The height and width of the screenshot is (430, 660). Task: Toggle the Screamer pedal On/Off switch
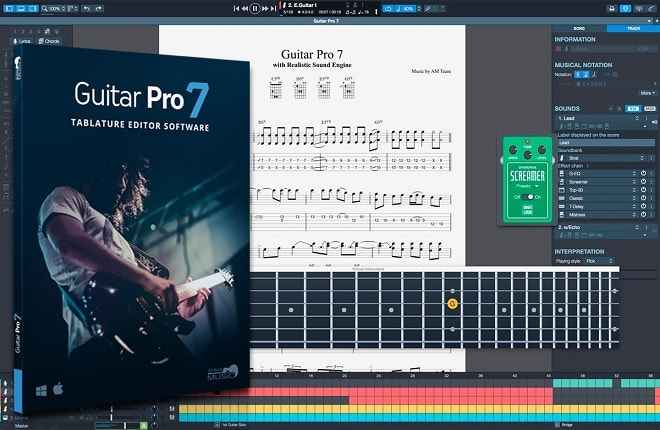click(x=527, y=197)
